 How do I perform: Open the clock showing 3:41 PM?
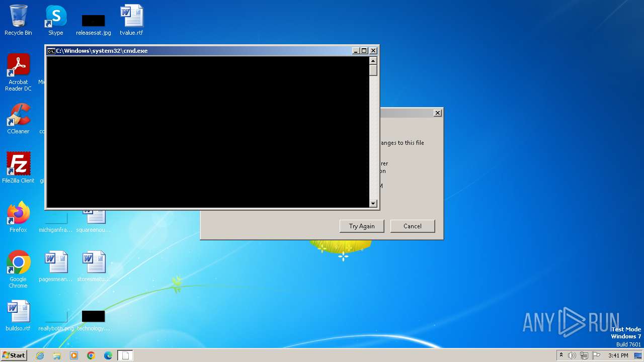click(618, 355)
